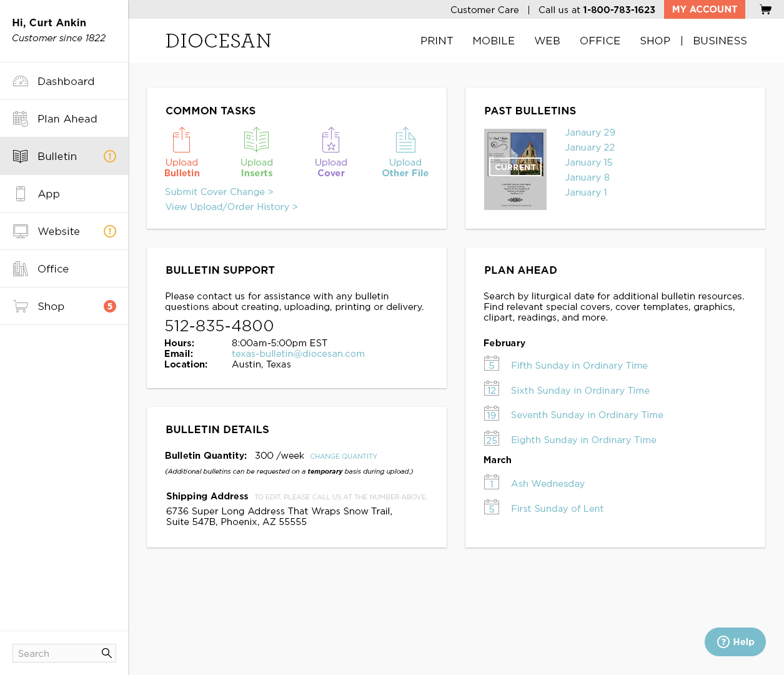The width and height of the screenshot is (784, 675).
Task: Choose the Upload Other File icon
Action: 405,141
